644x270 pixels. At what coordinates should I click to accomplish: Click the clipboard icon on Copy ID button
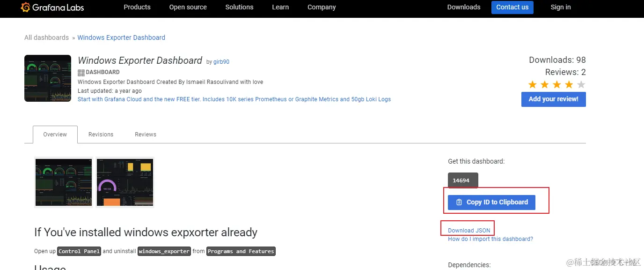[459, 202]
